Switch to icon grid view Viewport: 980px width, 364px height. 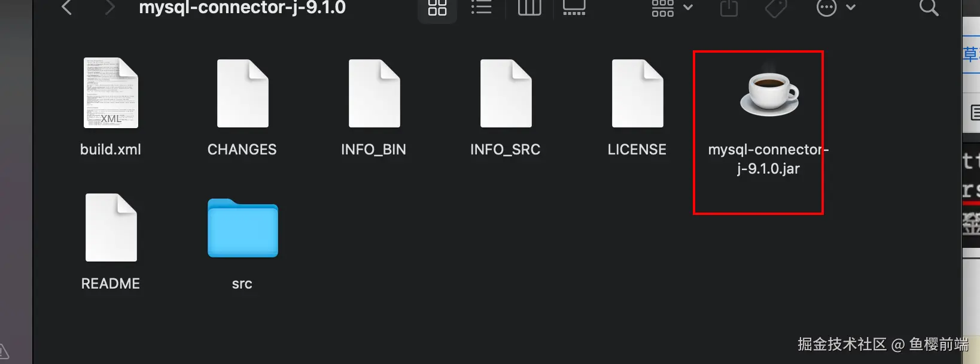click(437, 8)
